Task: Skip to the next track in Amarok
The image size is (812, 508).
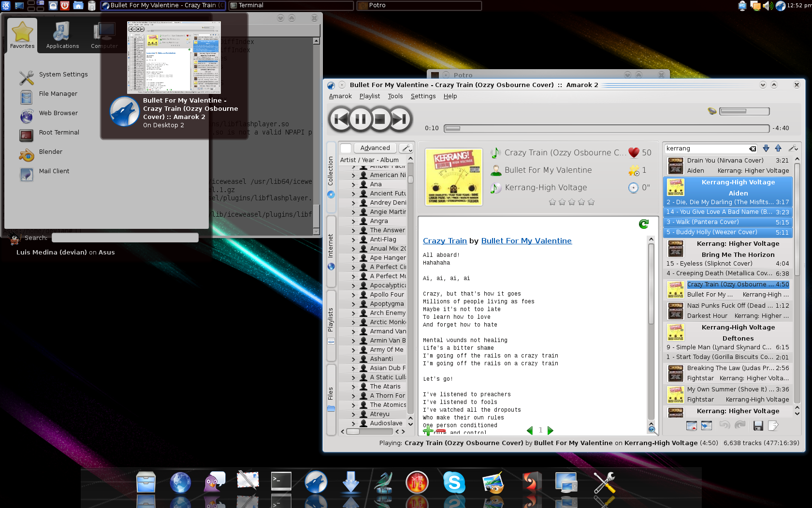Action: coord(400,119)
